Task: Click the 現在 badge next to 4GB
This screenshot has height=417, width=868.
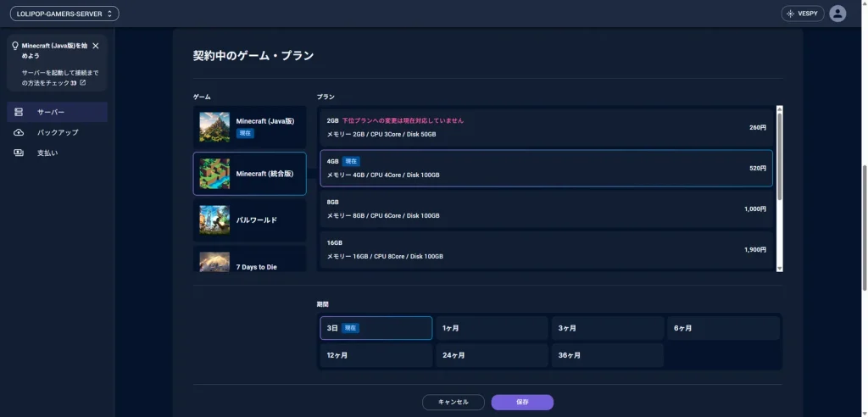Action: [x=351, y=161]
